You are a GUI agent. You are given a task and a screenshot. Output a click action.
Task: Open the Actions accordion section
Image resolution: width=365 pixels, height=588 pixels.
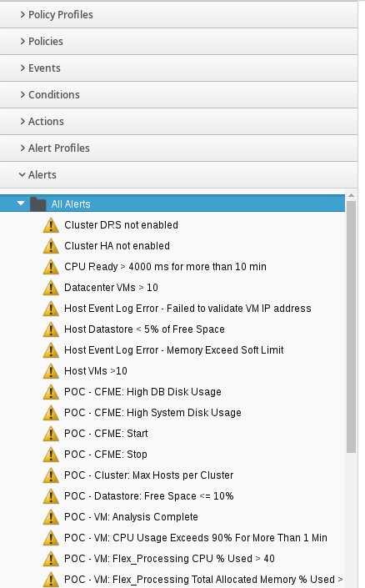click(x=179, y=121)
